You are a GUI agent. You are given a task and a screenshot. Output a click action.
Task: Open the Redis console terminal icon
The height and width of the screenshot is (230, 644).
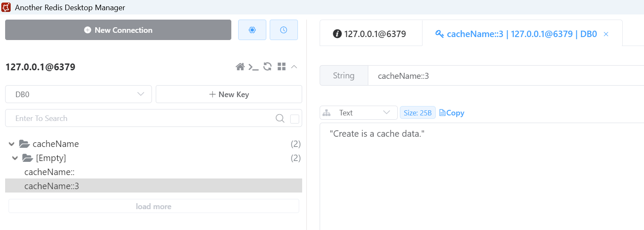[254, 66]
